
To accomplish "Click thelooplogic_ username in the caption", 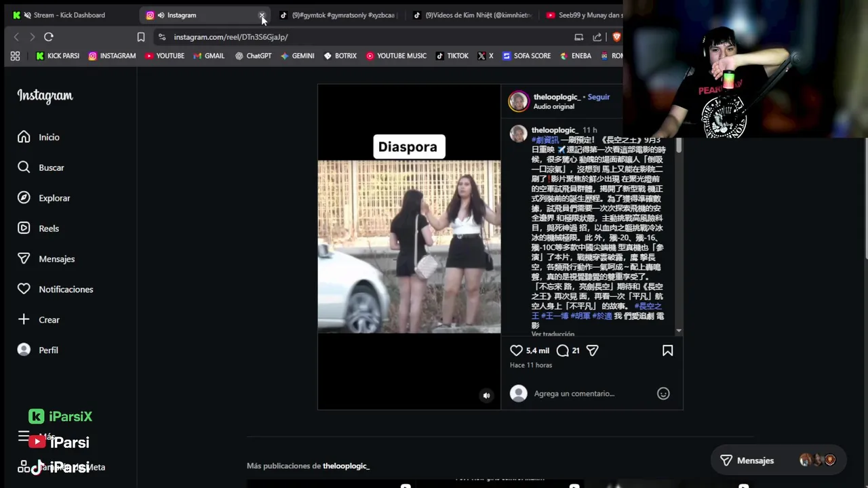I will [554, 130].
